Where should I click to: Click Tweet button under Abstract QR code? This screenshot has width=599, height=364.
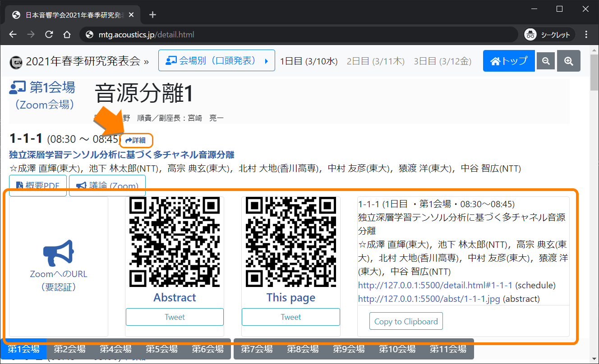175,317
